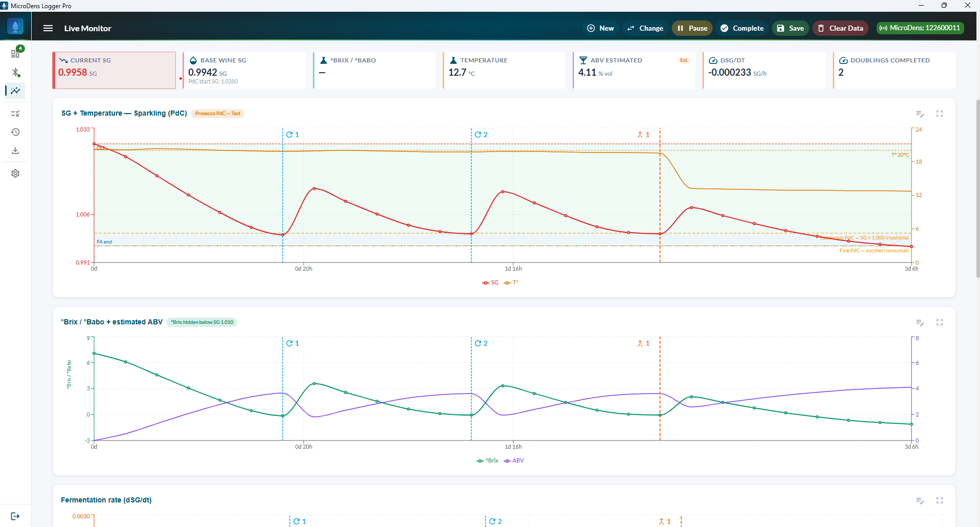The image size is (980, 527).
Task: Toggle the SG series in chart legend
Action: click(x=490, y=282)
